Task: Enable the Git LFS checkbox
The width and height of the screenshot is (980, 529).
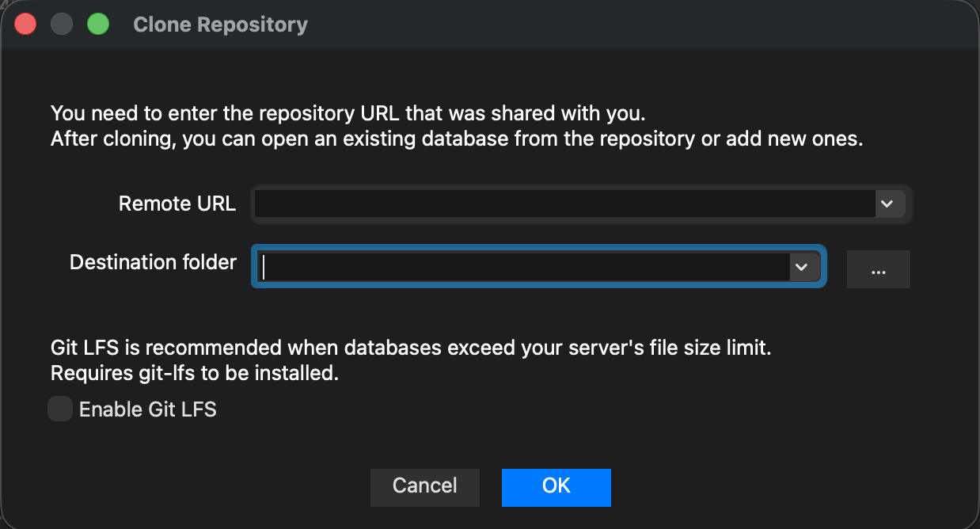Action: pos(60,409)
